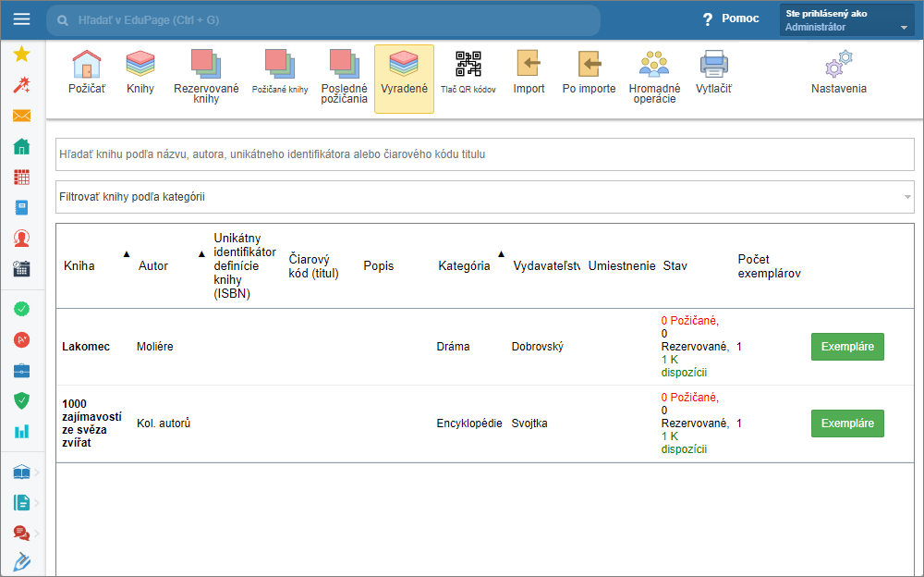Click the Hľadať v EduPage search field
The width and height of the screenshot is (924, 577).
point(323,19)
